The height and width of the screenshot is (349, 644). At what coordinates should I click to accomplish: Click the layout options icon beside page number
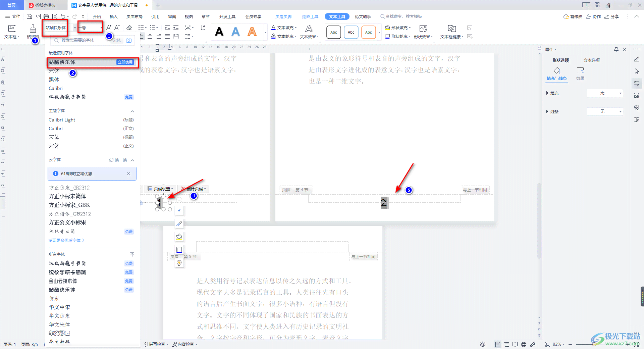(179, 210)
